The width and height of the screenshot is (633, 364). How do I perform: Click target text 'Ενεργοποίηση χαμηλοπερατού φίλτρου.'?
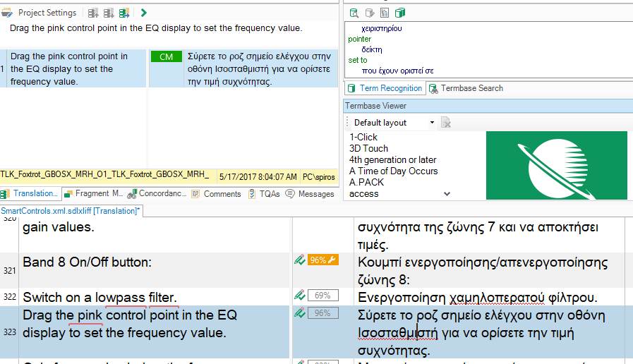click(478, 298)
